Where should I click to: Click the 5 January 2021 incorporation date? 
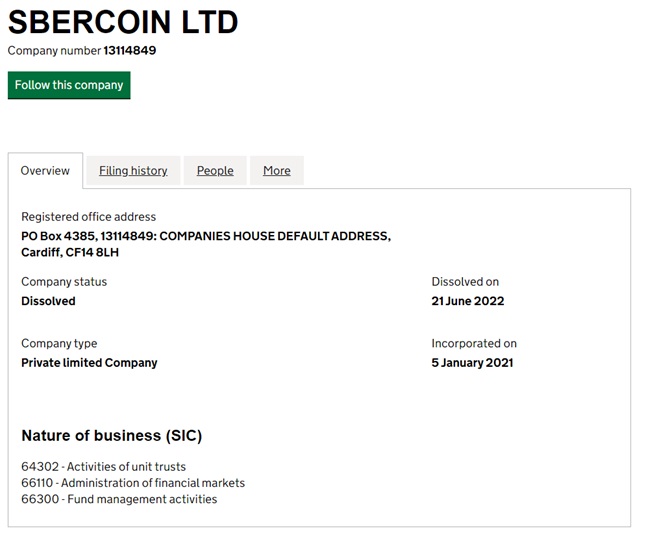[472, 363]
